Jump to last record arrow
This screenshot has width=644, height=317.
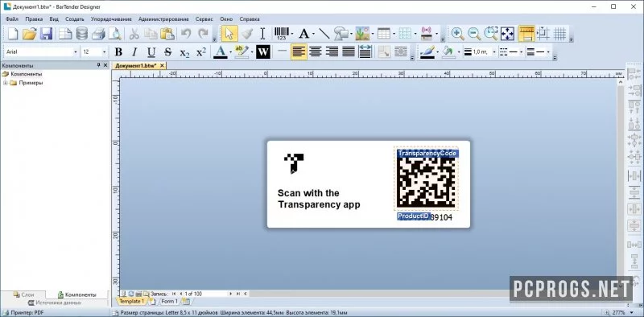[237, 294]
